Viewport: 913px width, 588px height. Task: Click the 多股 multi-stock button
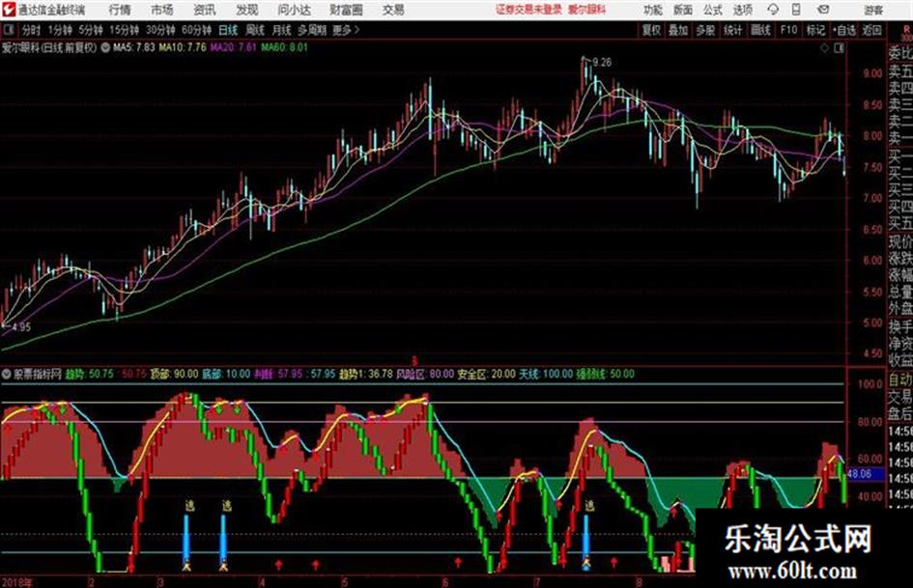click(705, 30)
